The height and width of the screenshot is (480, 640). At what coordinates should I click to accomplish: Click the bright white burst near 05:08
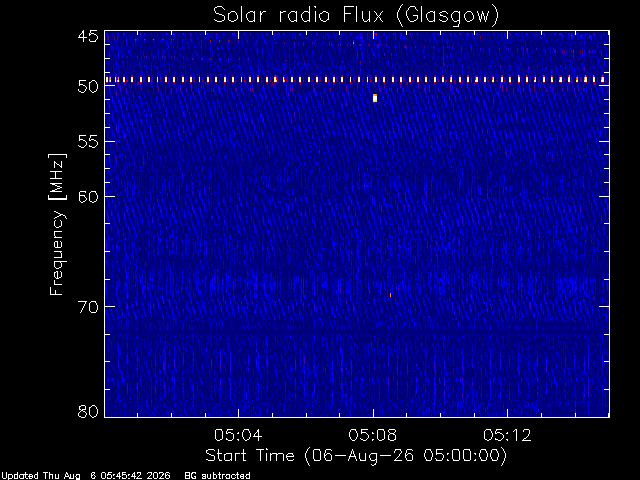[375, 98]
